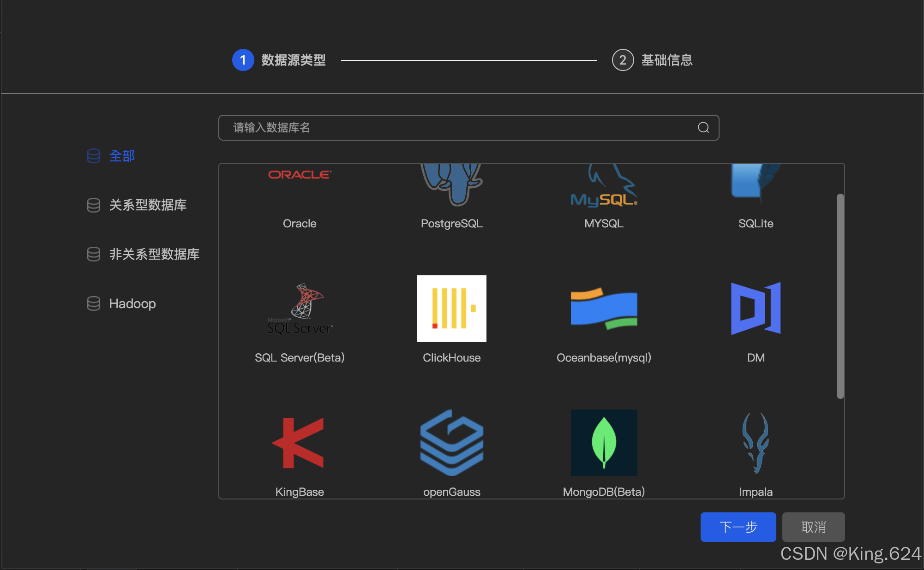Viewport: 924px width, 570px height.
Task: Click the 下一步 button
Action: (738, 527)
